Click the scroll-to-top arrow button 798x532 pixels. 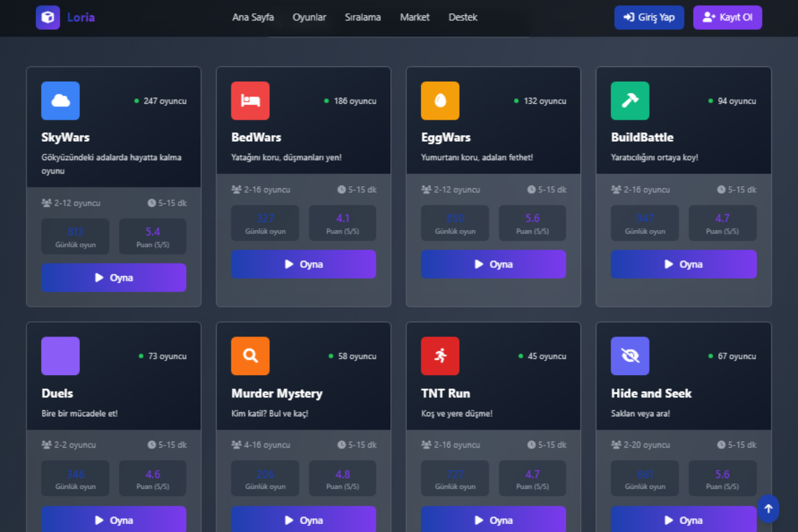(x=768, y=509)
